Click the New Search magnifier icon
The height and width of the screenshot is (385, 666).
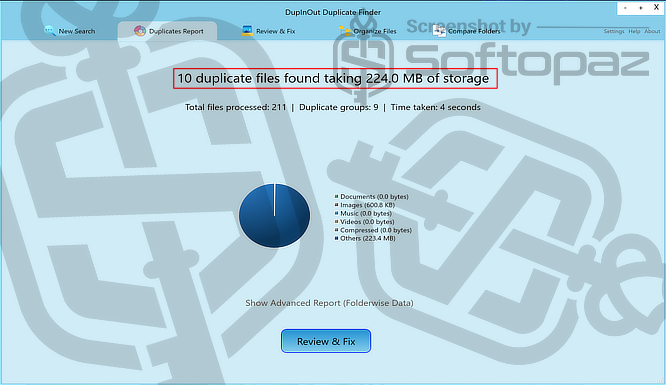[50, 31]
